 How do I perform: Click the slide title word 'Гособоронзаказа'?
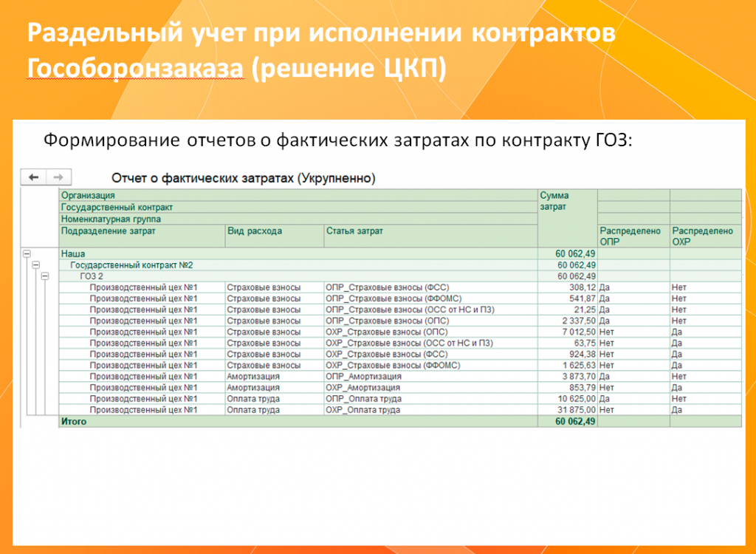point(136,68)
